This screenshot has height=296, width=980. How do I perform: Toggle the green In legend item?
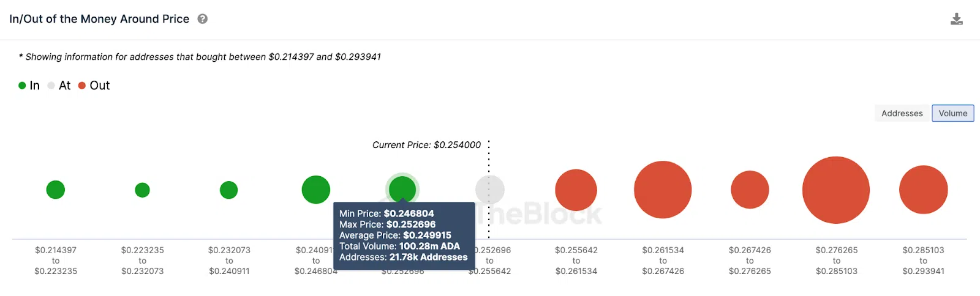[x=29, y=86]
